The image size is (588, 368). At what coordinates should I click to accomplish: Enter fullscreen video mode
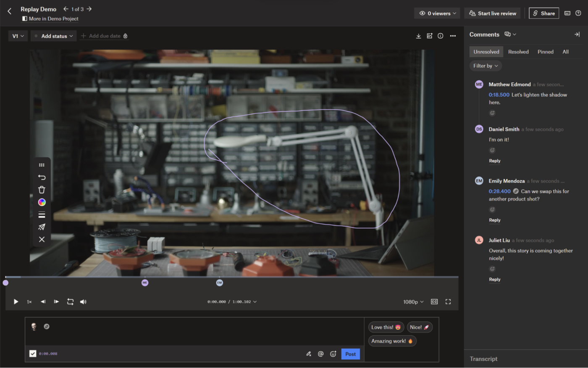(448, 302)
